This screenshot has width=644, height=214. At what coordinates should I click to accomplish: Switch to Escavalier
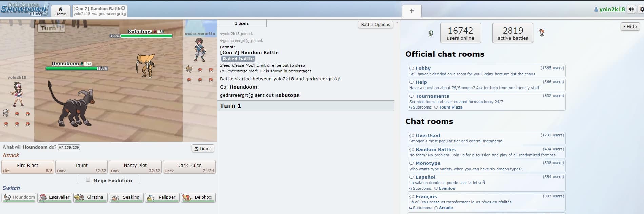coord(55,197)
